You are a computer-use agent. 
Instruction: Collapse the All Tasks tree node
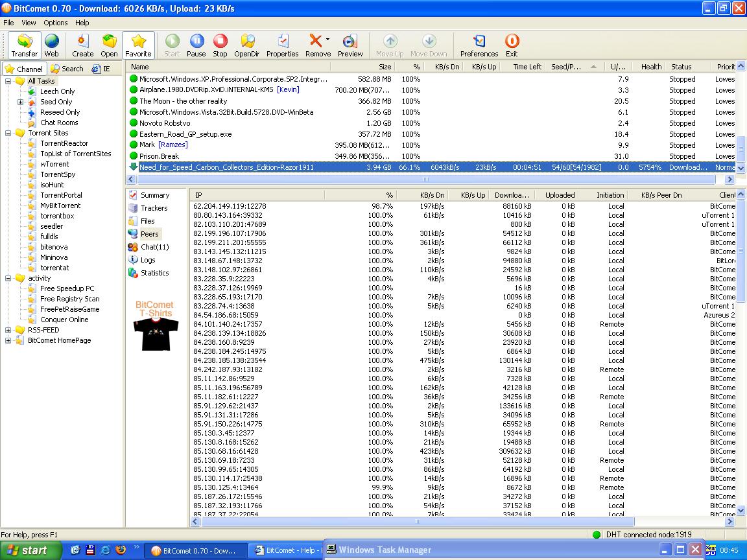(x=8, y=81)
